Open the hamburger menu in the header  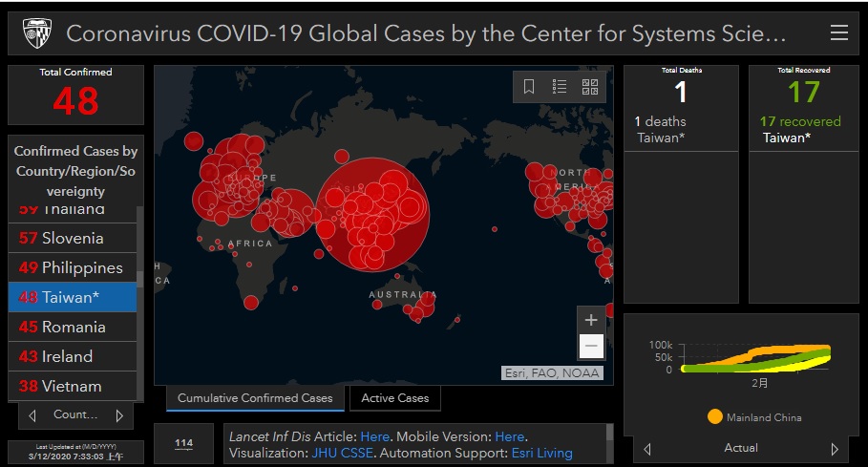(x=838, y=33)
